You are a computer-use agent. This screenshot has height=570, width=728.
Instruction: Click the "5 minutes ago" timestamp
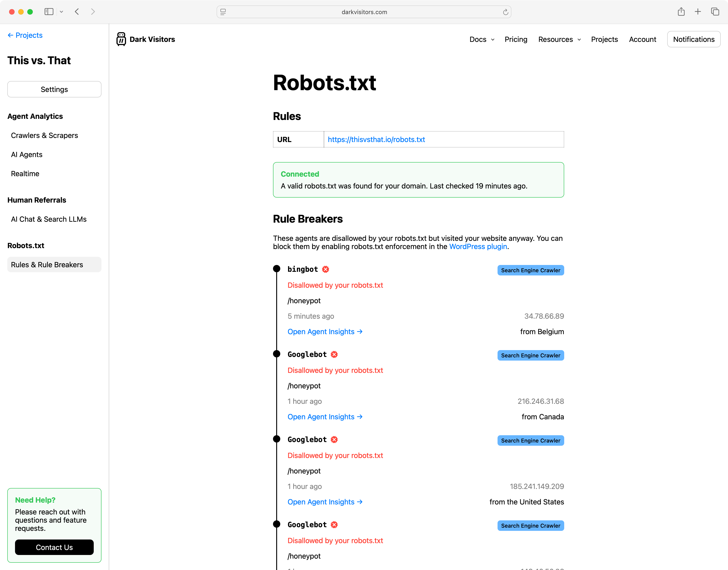click(311, 316)
